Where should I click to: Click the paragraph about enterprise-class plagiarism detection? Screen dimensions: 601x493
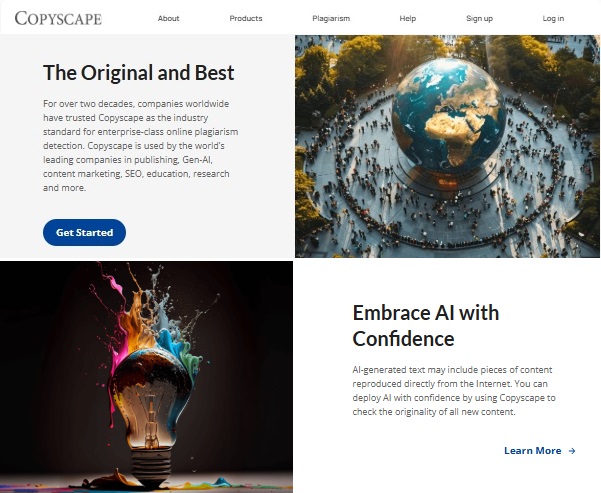140,146
